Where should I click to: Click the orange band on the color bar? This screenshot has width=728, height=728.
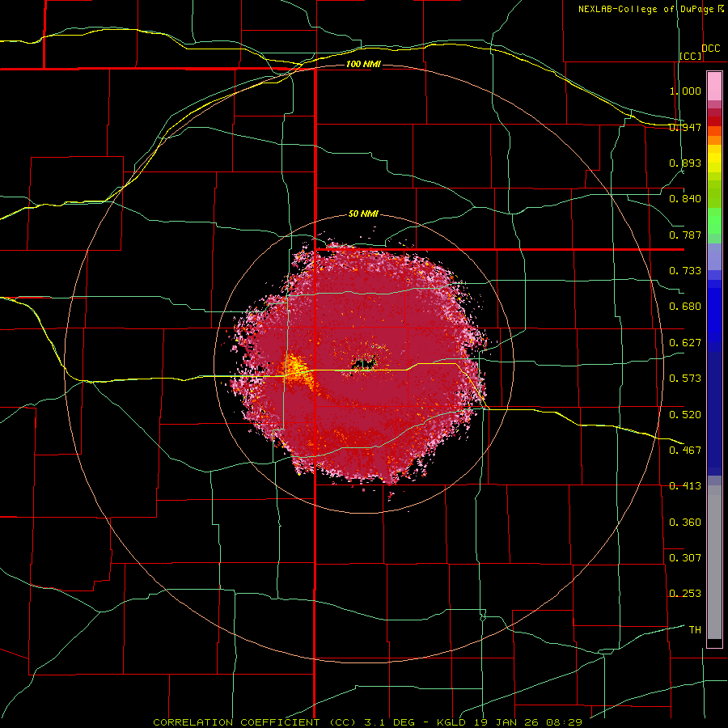pyautogui.click(x=714, y=136)
